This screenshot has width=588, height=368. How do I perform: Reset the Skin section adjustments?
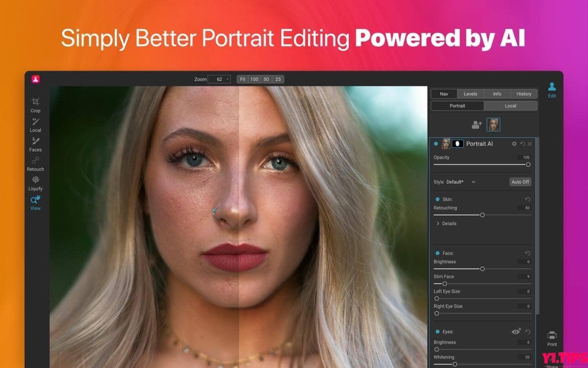pos(527,199)
